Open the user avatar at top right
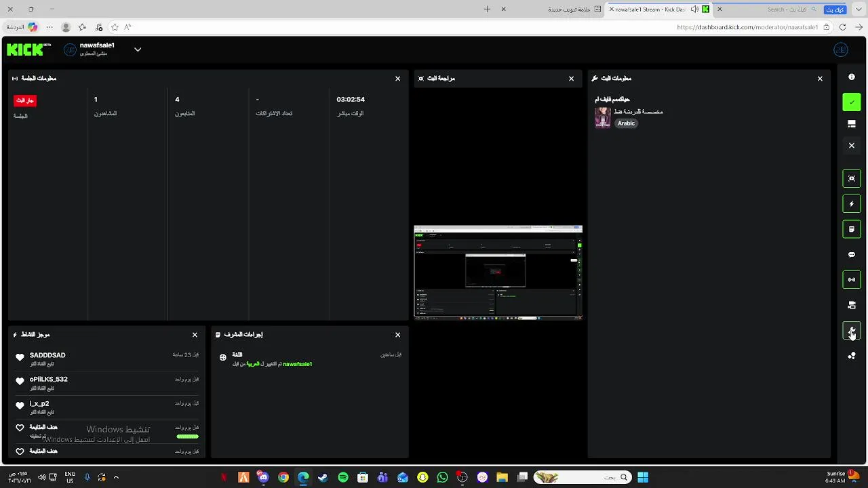868x488 pixels. point(841,49)
